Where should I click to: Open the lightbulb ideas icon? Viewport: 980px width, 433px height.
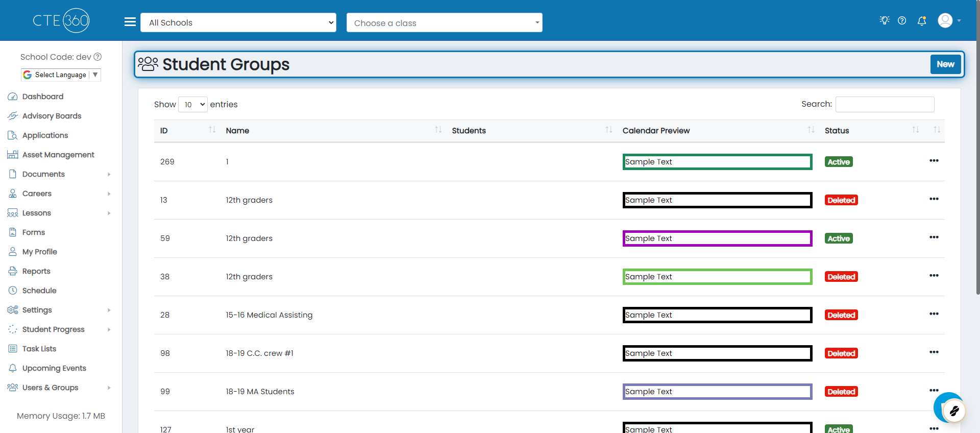click(x=885, y=20)
